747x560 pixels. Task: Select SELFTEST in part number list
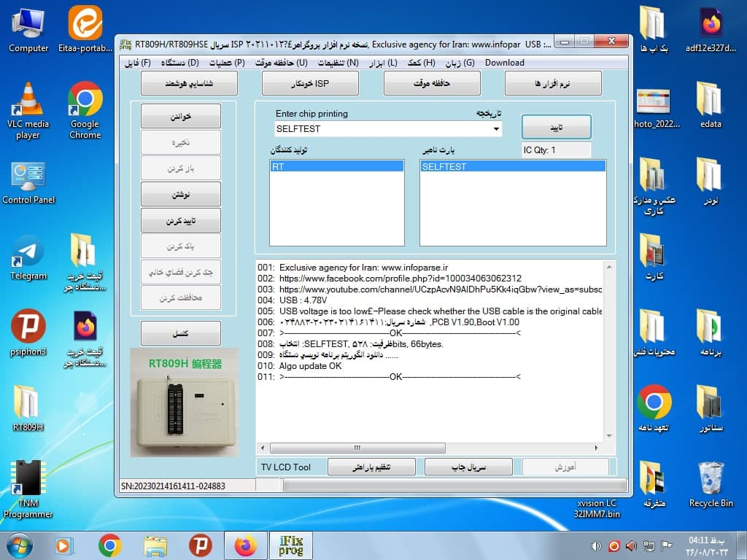coord(513,167)
